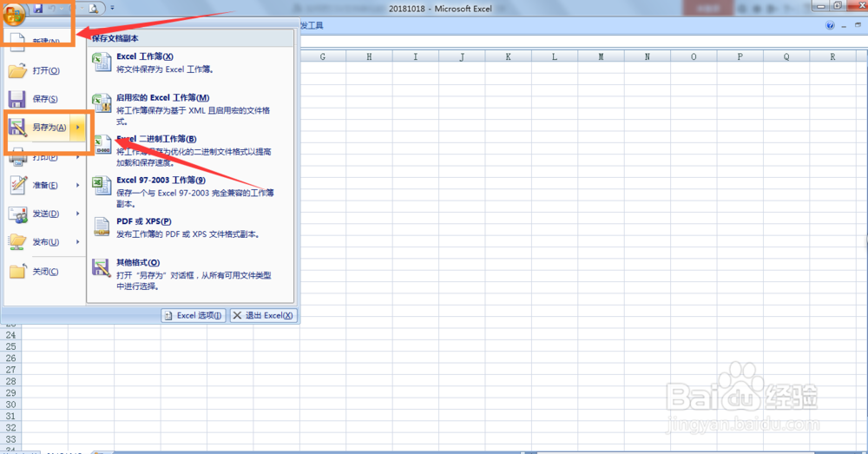Screen dimensions: 868x454
Task: Click the cell in column N, row 30
Action: (648, 405)
